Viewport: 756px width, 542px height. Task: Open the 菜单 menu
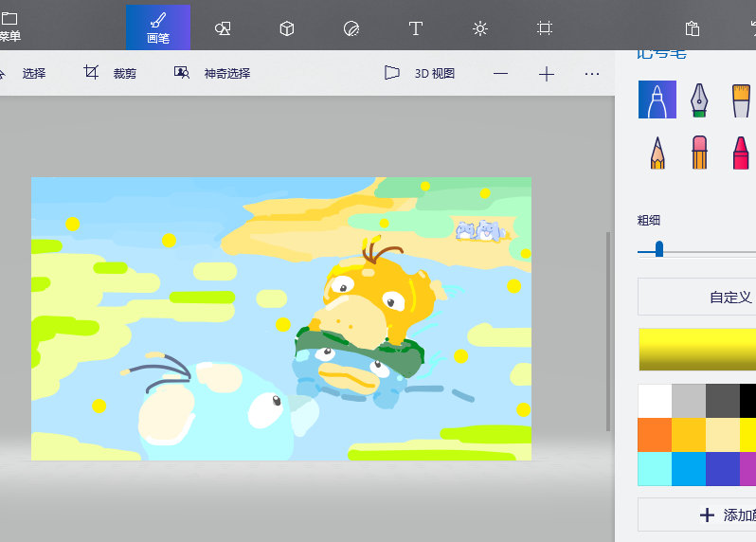[9, 27]
